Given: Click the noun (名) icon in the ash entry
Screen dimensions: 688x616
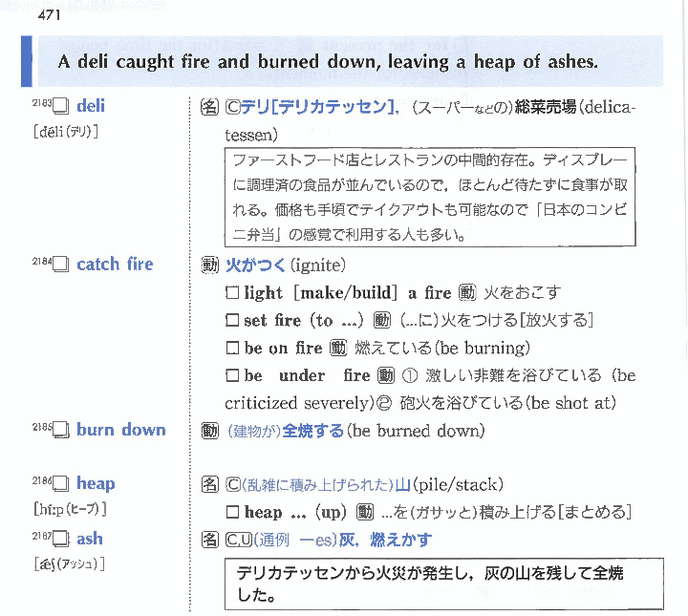Looking at the screenshot, I should (x=210, y=541).
